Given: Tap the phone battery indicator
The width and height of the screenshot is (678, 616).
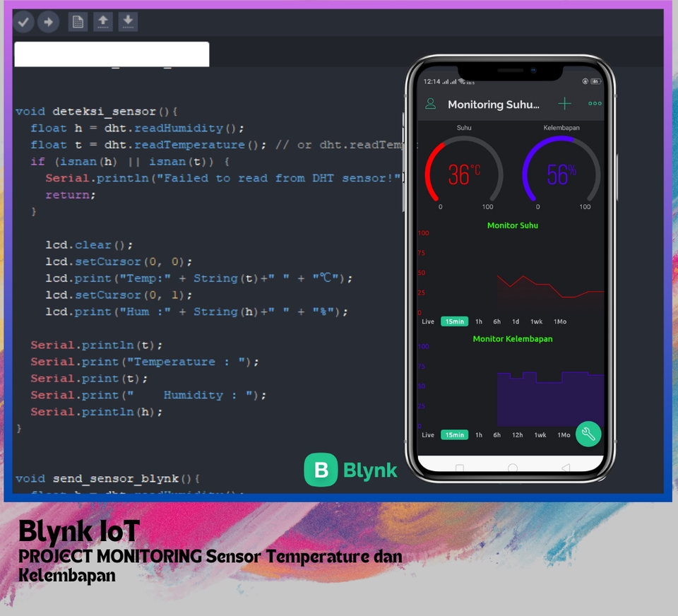Looking at the screenshot, I should [596, 81].
